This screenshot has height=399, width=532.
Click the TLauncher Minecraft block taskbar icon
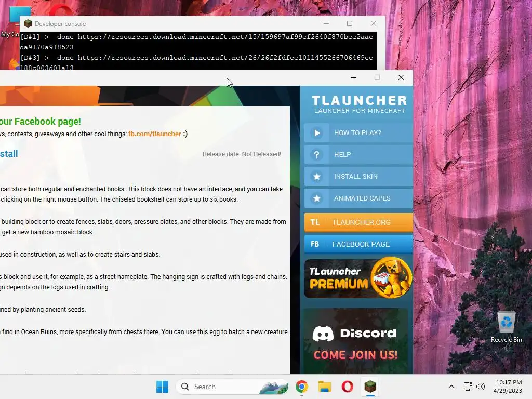pyautogui.click(x=370, y=387)
